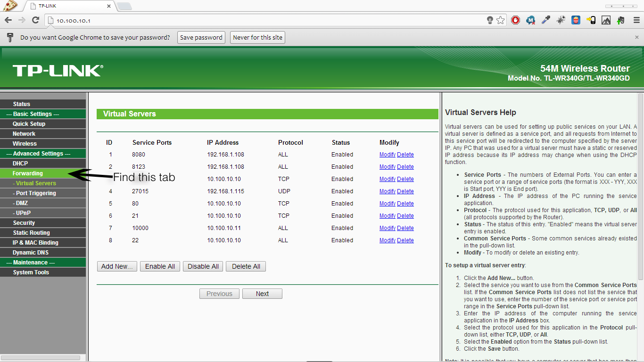
Task: Open the DHCP menu item
Action: coord(43,164)
